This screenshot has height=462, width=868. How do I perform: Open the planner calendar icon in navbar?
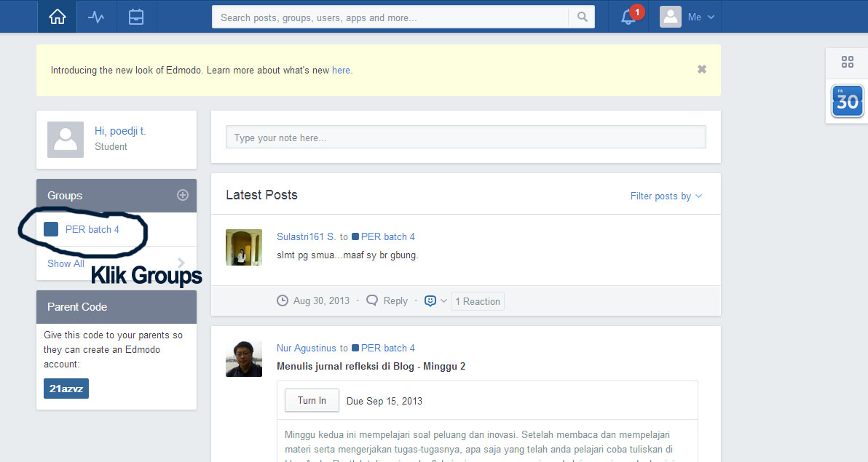pos(135,17)
